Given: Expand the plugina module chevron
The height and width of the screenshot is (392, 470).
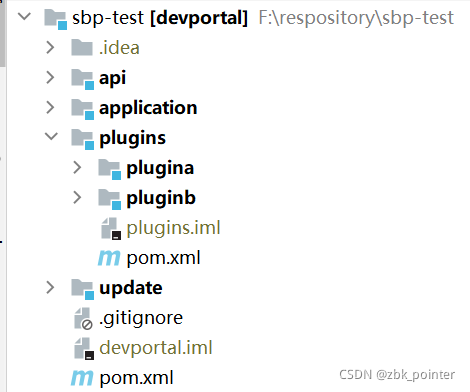Looking at the screenshot, I should tap(77, 167).
